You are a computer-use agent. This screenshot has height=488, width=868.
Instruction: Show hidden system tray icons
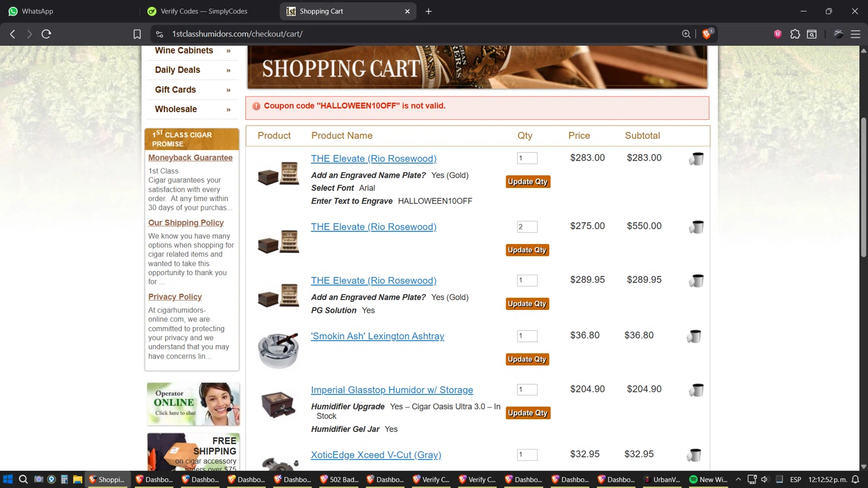point(738,479)
